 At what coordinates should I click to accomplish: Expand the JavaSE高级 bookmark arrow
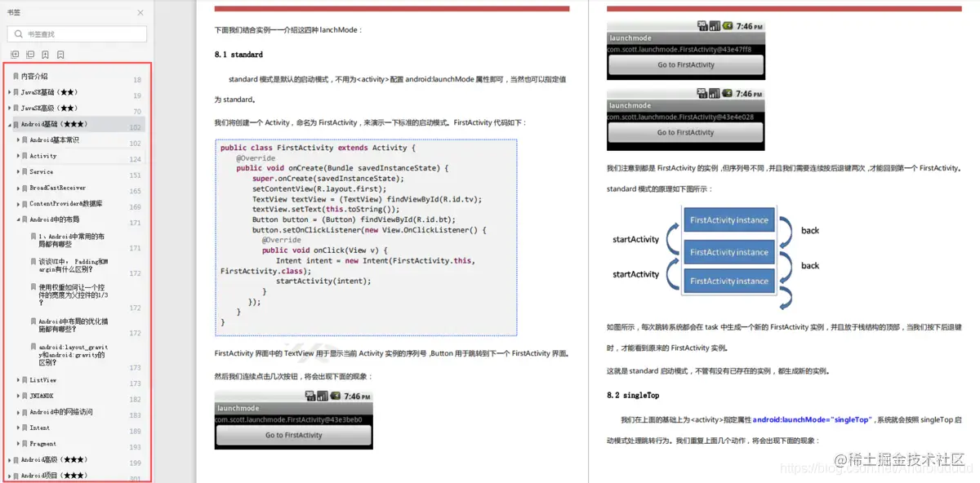tap(9, 108)
